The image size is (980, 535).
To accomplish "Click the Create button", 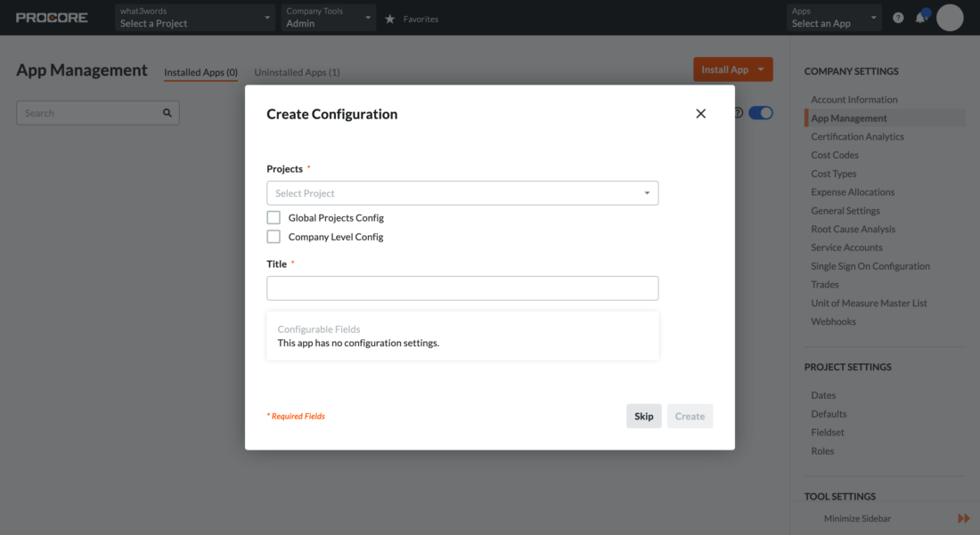I will point(690,417).
